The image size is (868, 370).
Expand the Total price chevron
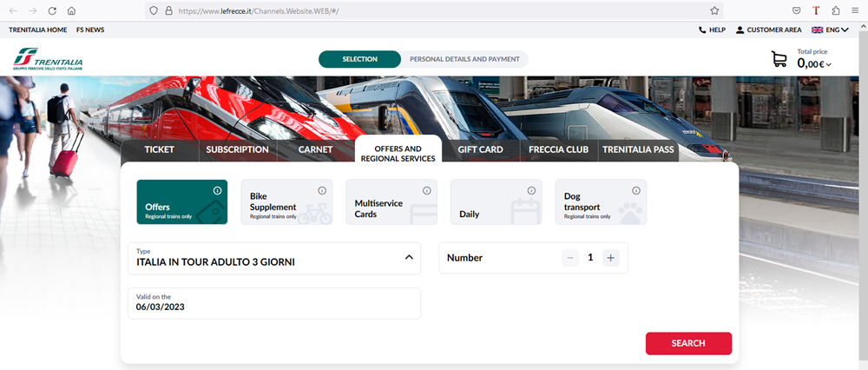tap(828, 65)
